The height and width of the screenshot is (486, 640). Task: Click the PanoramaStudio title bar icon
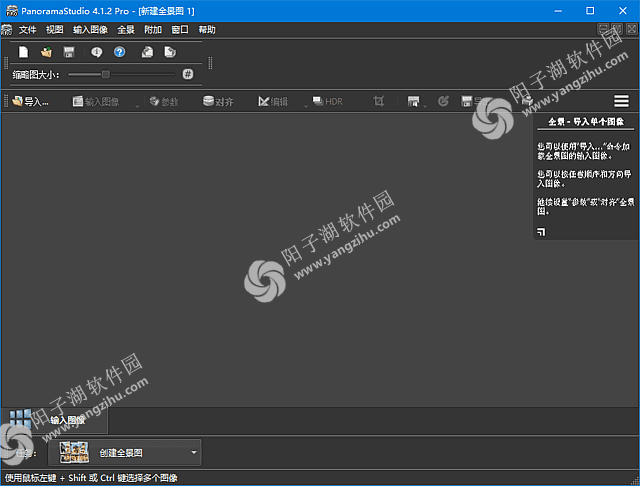(x=12, y=11)
